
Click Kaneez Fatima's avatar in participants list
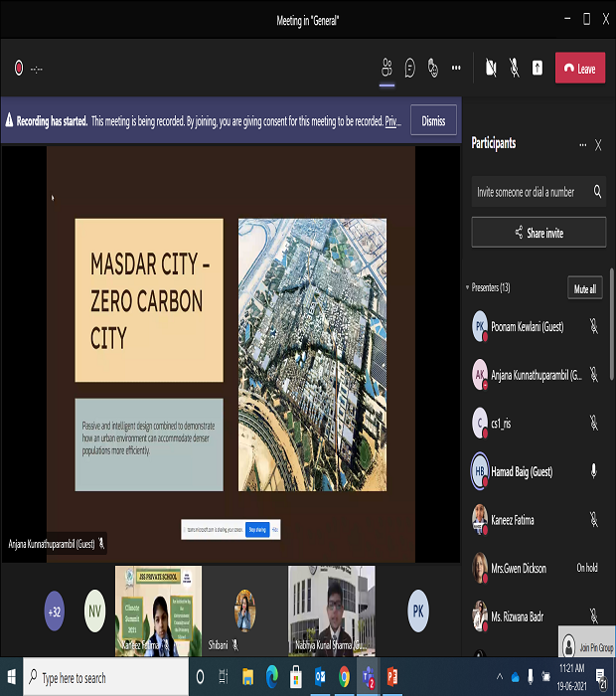pos(480,519)
